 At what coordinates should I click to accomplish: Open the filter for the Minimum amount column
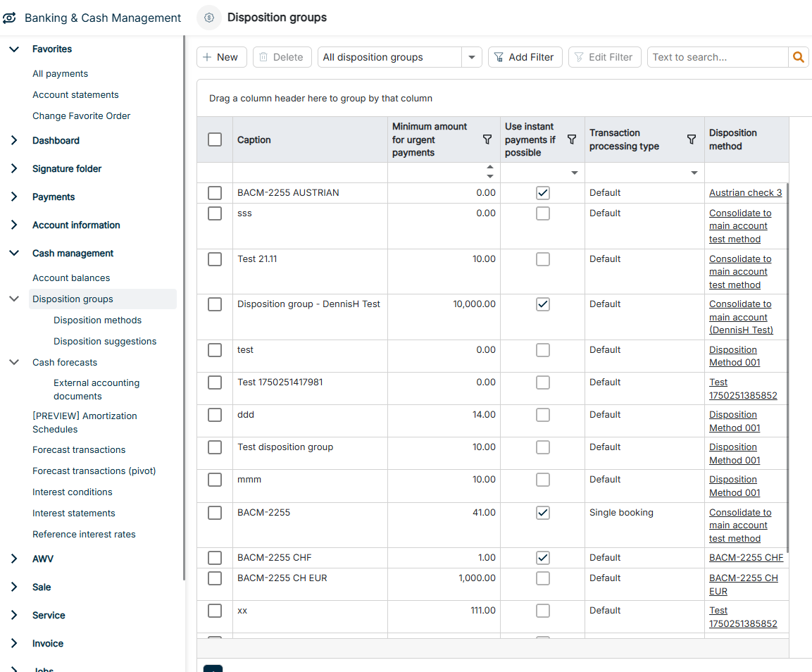(487, 139)
